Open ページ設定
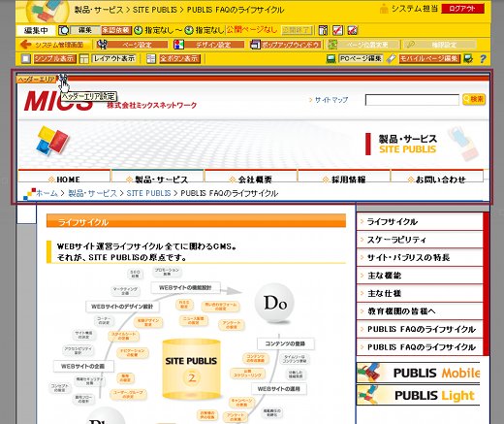504x424 pixels. [138, 45]
